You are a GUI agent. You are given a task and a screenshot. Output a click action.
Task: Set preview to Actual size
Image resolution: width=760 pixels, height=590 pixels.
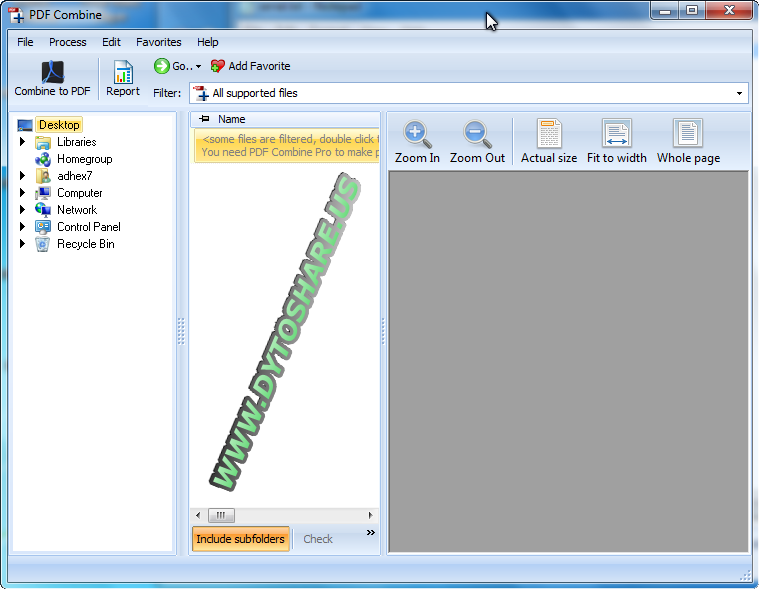click(x=549, y=142)
